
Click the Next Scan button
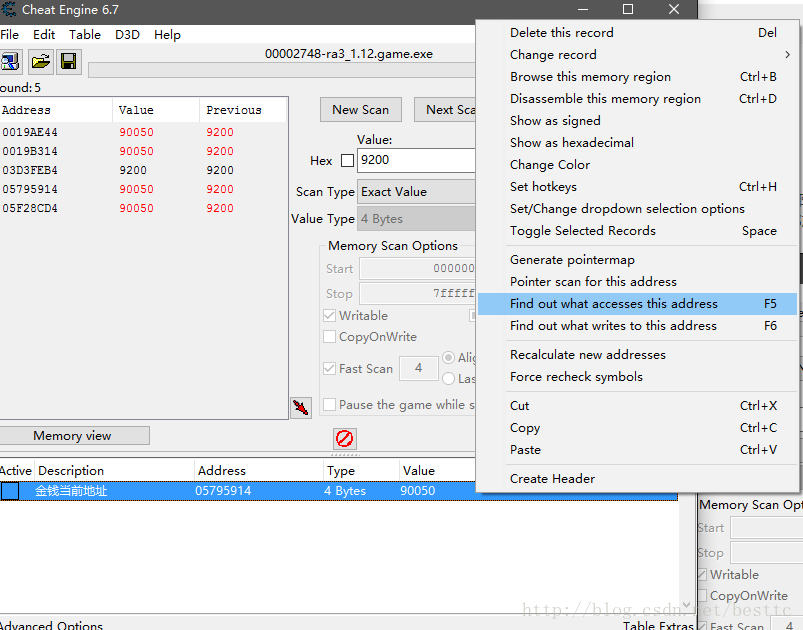coord(445,110)
